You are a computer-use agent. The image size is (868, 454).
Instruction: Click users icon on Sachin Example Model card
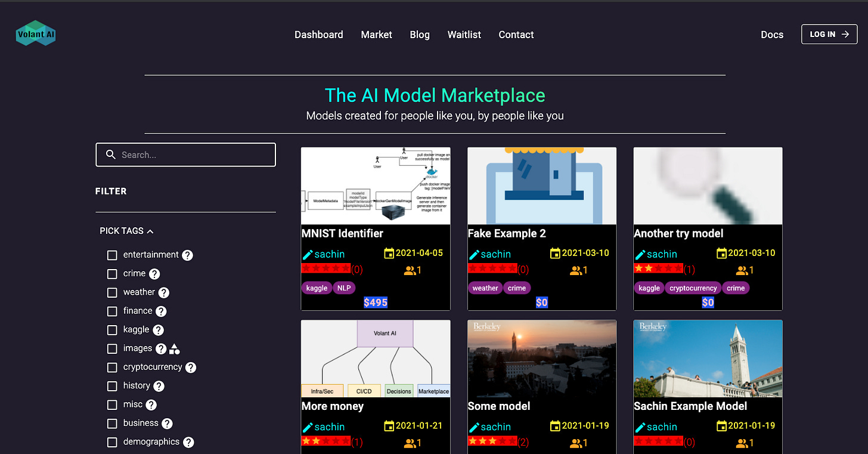tap(742, 443)
